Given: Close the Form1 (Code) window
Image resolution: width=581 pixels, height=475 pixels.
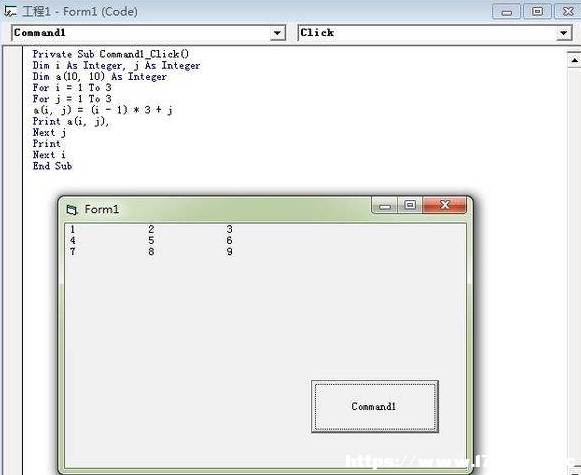Looking at the screenshot, I should tap(567, 11).
